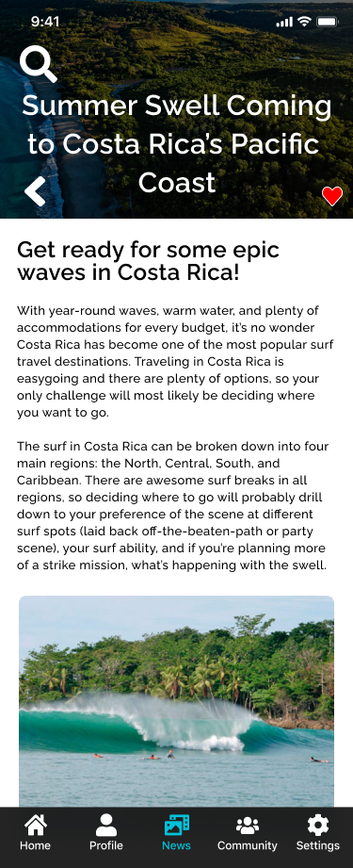This screenshot has width=353, height=868.
Task: Tap the surf wave photo thumbnail
Action: click(x=177, y=701)
